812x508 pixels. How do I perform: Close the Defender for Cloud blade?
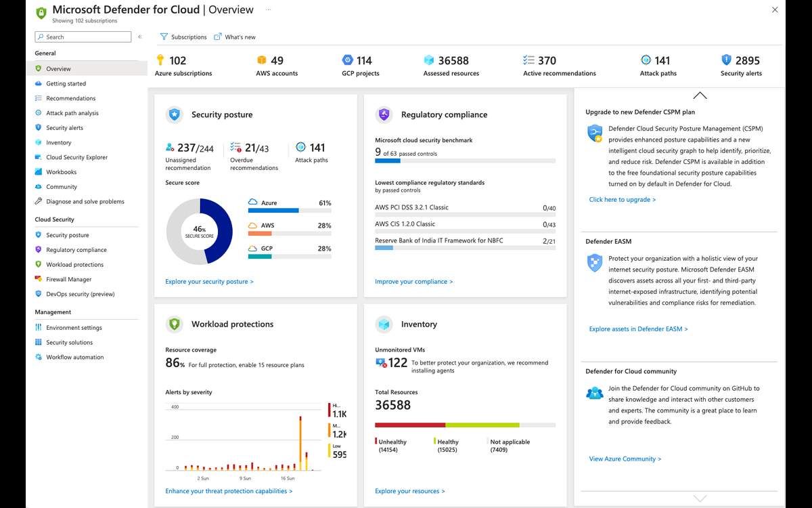(x=775, y=10)
